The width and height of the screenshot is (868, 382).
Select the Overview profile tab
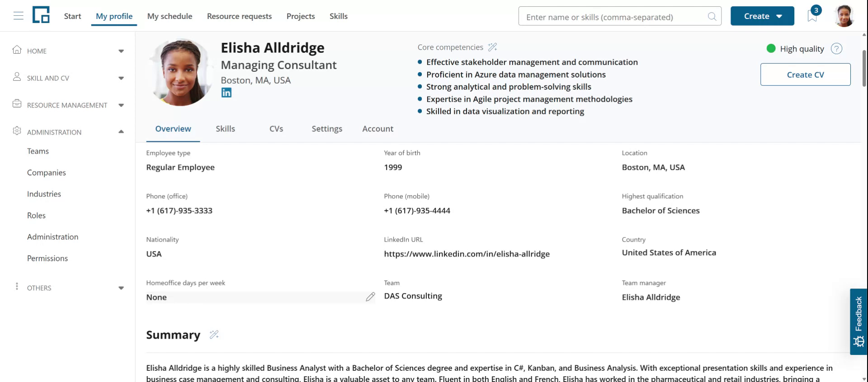[173, 129]
